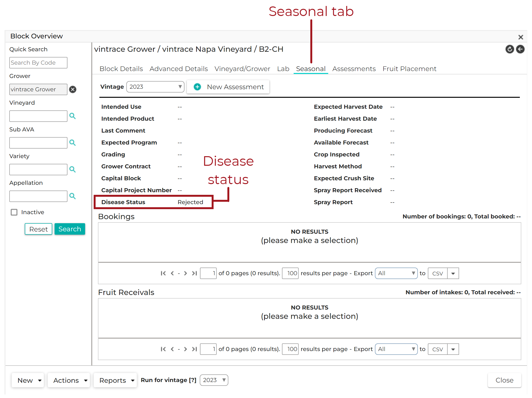Go to first page in Bookings pager
The height and width of the screenshot is (398, 532).
(x=163, y=273)
